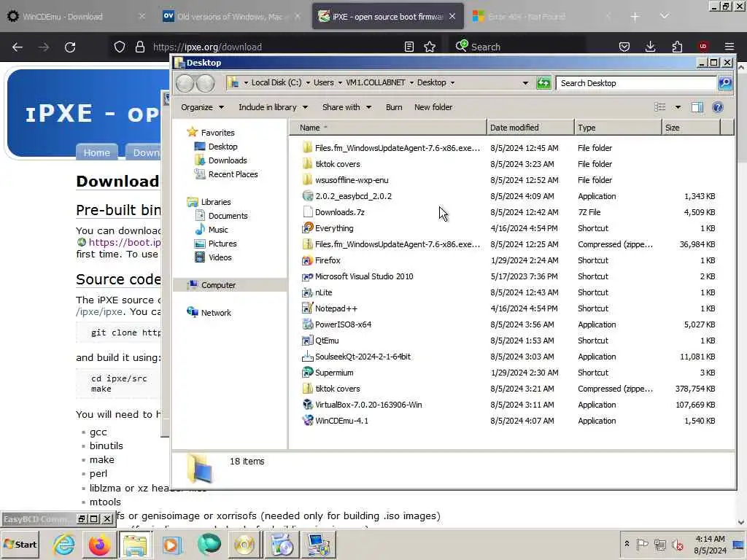Open Windows Media Player taskbar icon
This screenshot has width=747, height=560.
(171, 545)
